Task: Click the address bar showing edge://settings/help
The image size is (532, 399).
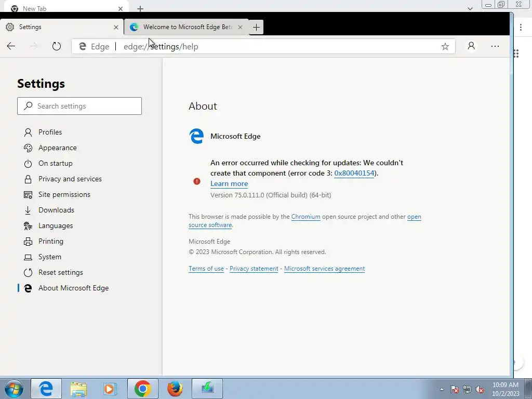Action: (262, 46)
